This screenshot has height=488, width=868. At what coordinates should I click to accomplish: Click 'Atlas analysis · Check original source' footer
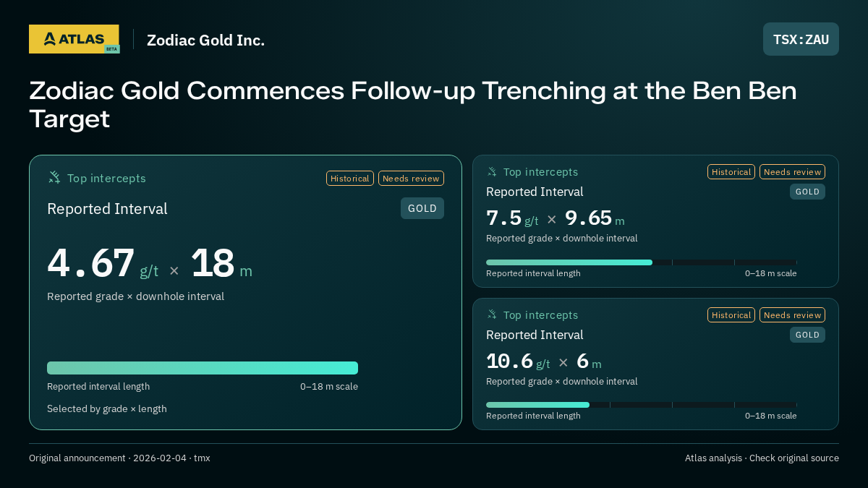tap(762, 458)
